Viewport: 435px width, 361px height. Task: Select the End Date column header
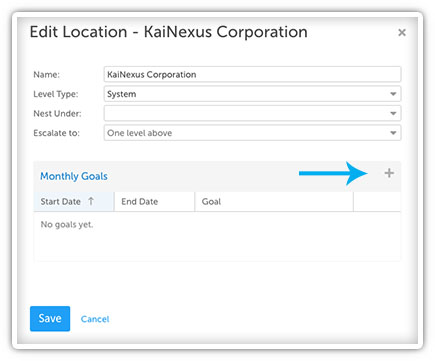coord(154,202)
